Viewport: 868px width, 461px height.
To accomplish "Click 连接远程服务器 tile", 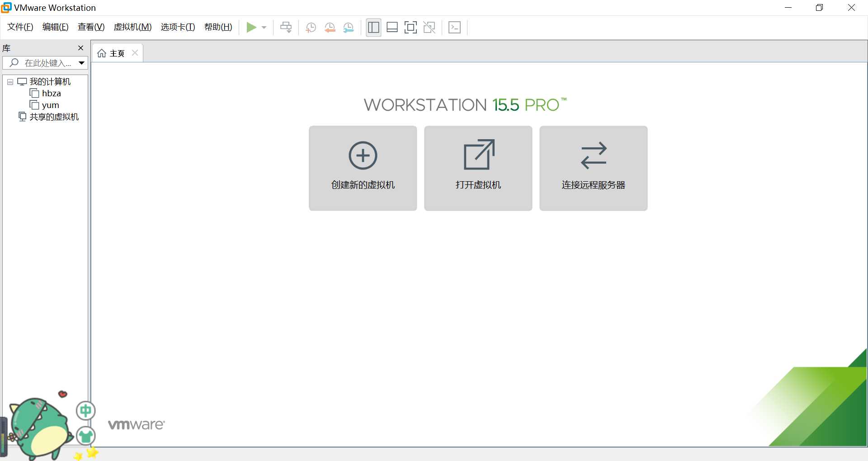I will coord(593,168).
